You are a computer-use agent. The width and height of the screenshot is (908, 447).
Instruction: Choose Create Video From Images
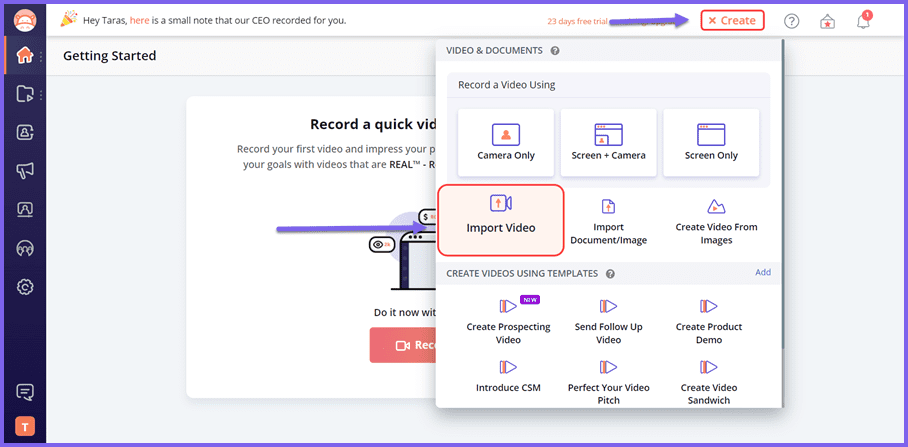click(x=716, y=220)
